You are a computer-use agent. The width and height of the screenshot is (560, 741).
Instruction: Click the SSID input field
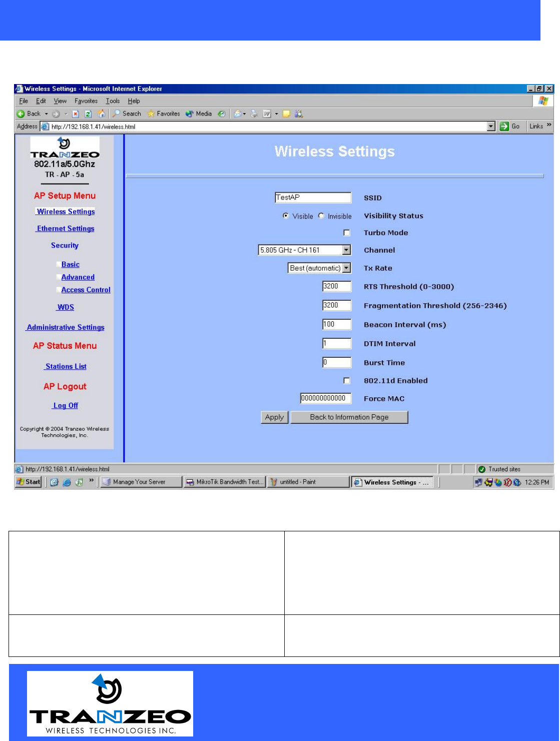[x=313, y=198]
